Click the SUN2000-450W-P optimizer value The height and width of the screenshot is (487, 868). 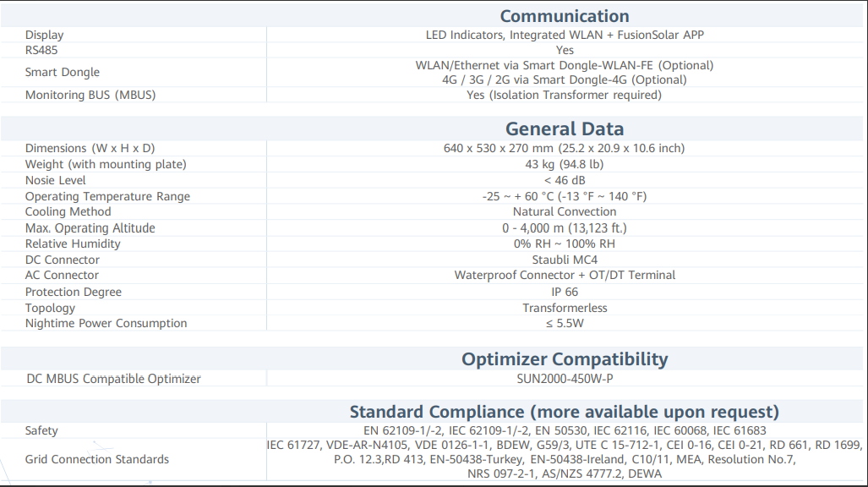565,379
